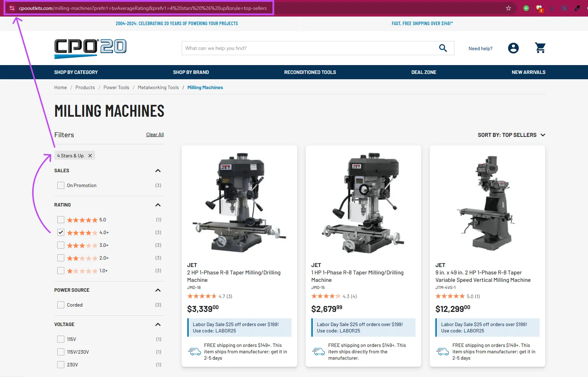The height and width of the screenshot is (377, 588).
Task: Check the On Promotion filter
Action: [60, 185]
